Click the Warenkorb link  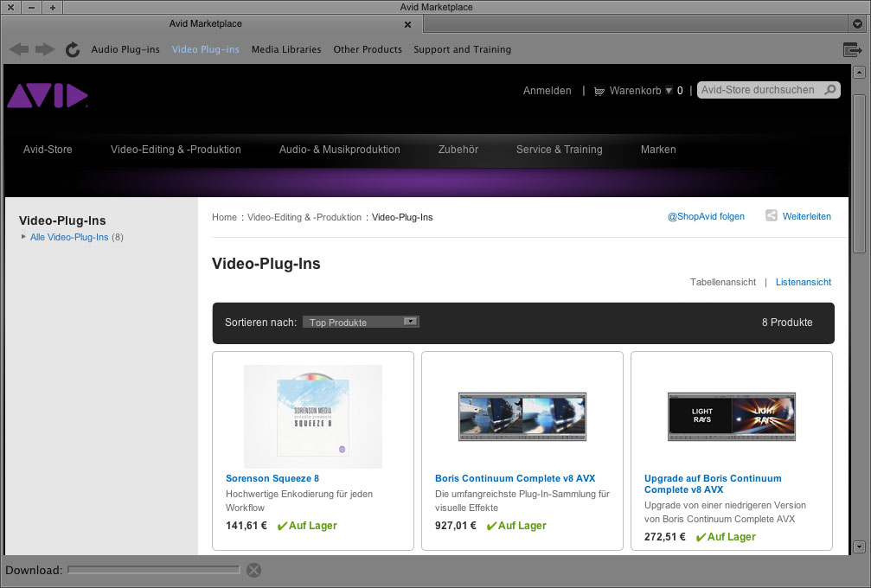point(636,91)
